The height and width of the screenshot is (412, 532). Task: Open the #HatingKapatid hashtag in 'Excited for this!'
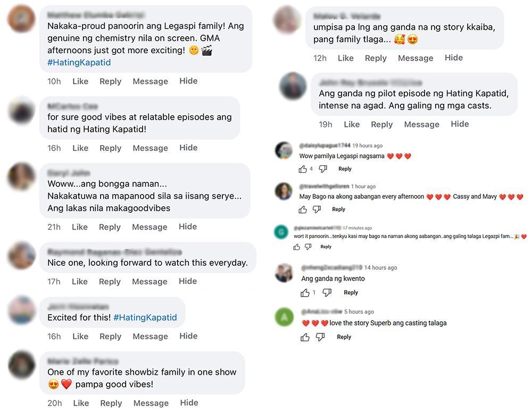(145, 317)
